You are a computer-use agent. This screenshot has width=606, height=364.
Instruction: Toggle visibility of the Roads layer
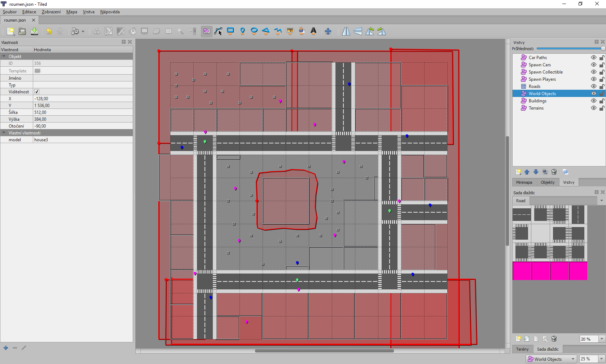(593, 86)
